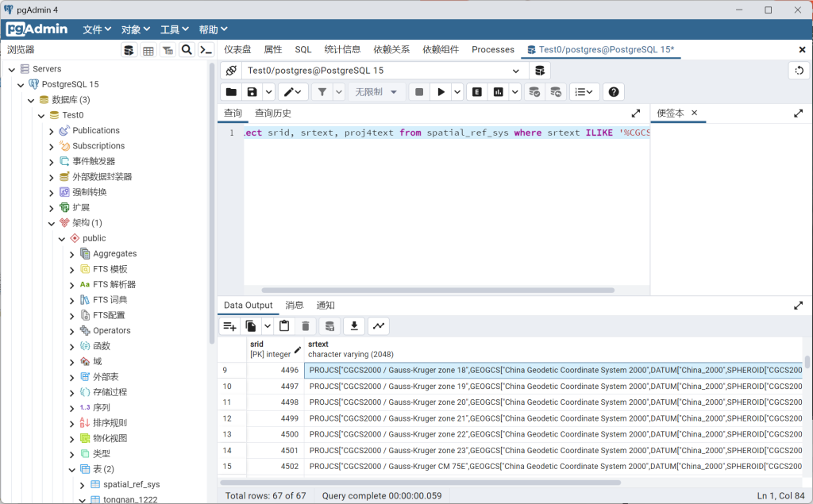Expand the Publications tree node
This screenshot has width=813, height=504.
pos(52,131)
